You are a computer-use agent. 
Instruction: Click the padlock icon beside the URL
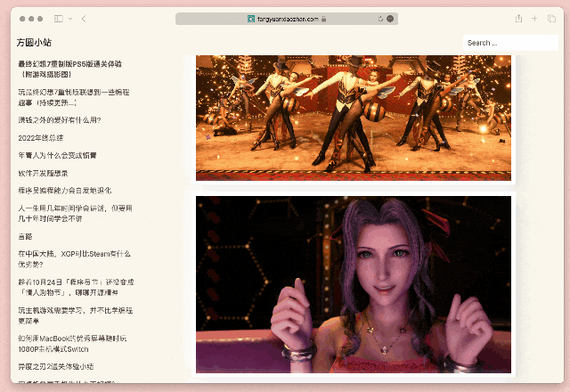[323, 19]
